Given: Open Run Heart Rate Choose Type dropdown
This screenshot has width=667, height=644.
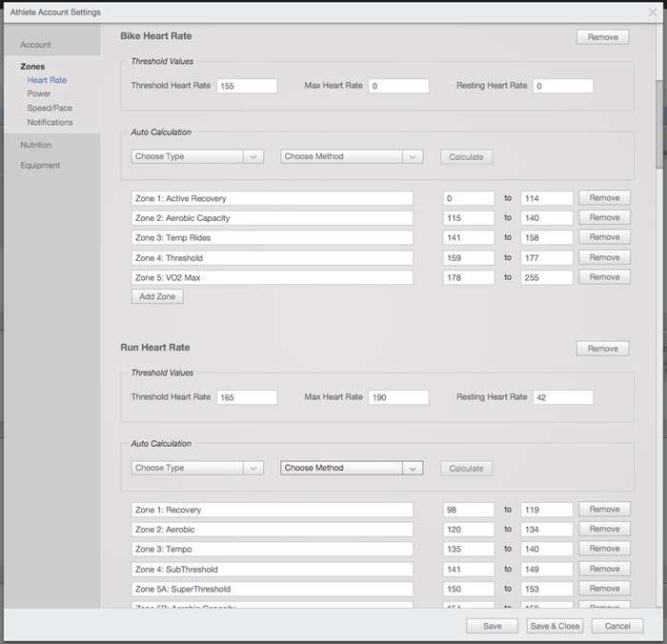Looking at the screenshot, I should pos(197,468).
